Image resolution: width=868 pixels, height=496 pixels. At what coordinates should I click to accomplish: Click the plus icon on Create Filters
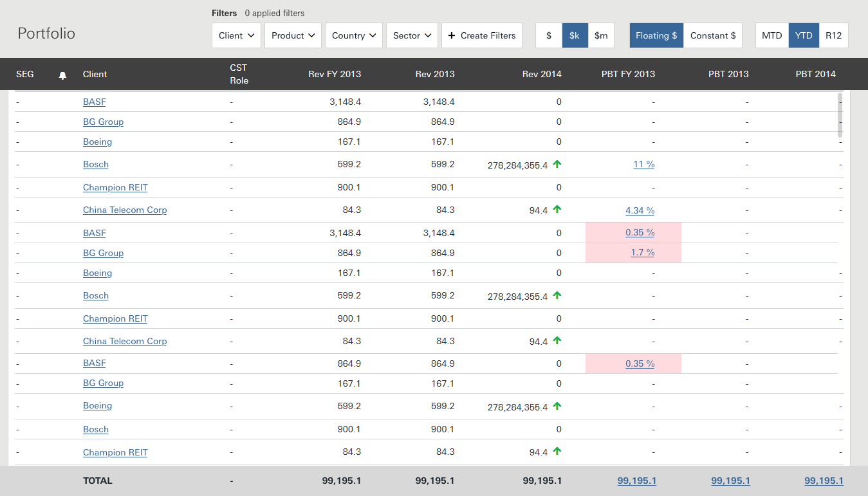click(x=452, y=35)
